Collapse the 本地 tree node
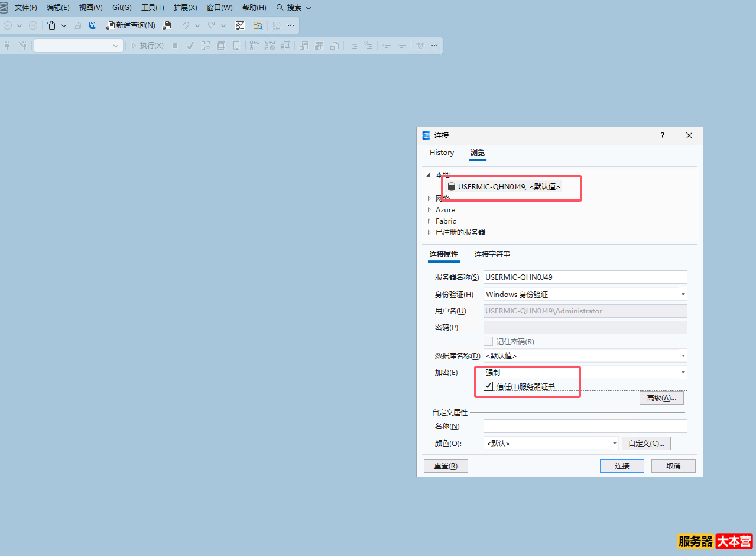Screen dimensions: 756x556 (x=428, y=175)
